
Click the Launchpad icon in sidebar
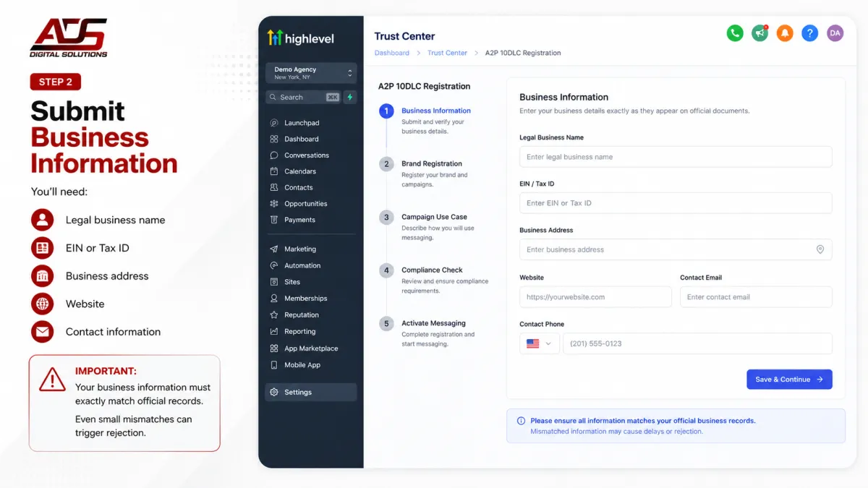pyautogui.click(x=274, y=123)
